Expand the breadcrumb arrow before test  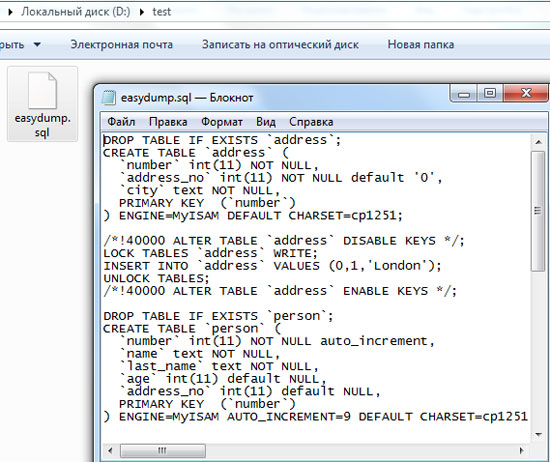(x=142, y=12)
